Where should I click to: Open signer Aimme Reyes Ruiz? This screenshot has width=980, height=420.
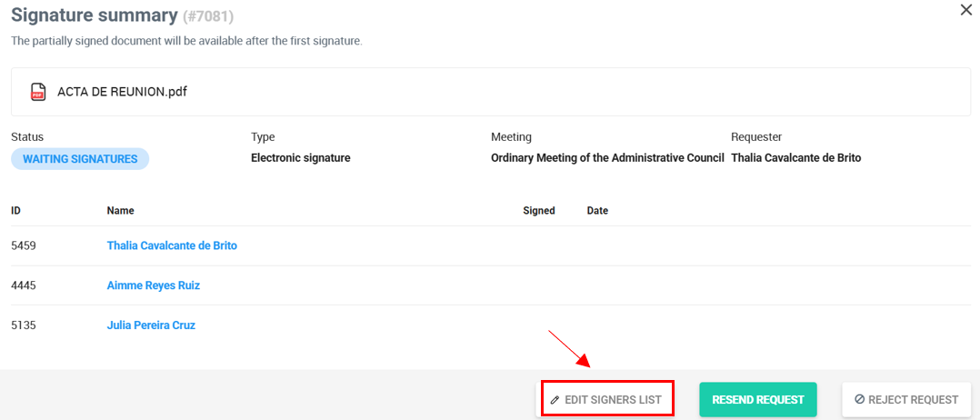pyautogui.click(x=153, y=285)
